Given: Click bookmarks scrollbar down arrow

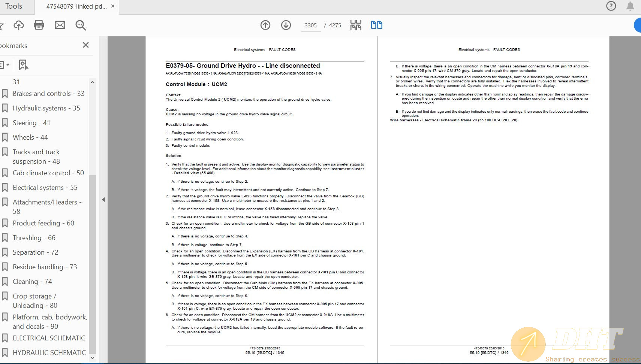Looking at the screenshot, I should coord(93,358).
